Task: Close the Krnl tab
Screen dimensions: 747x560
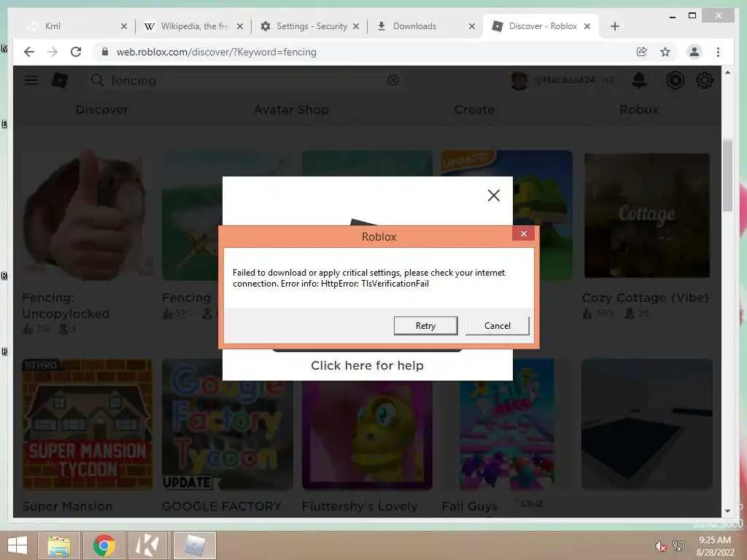Action: click(124, 26)
